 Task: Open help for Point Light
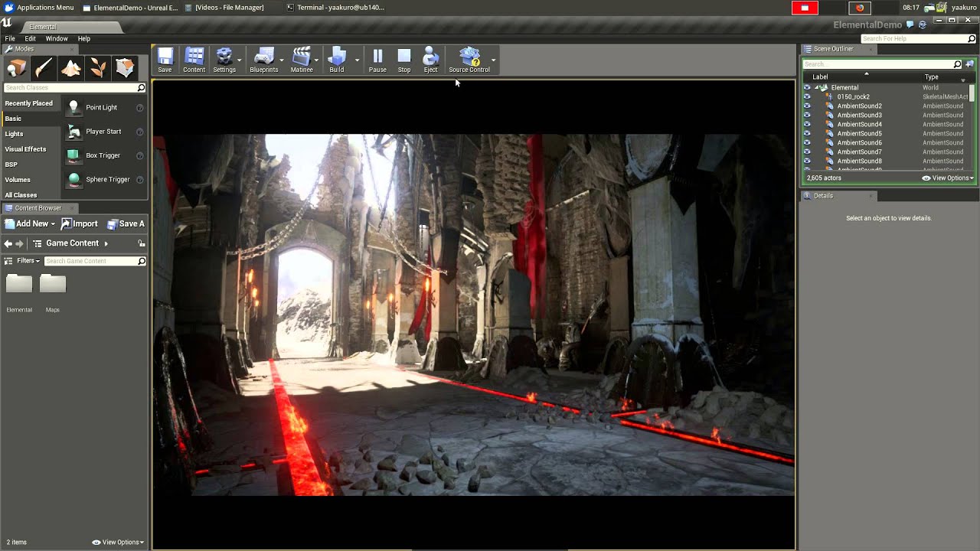coord(139,108)
